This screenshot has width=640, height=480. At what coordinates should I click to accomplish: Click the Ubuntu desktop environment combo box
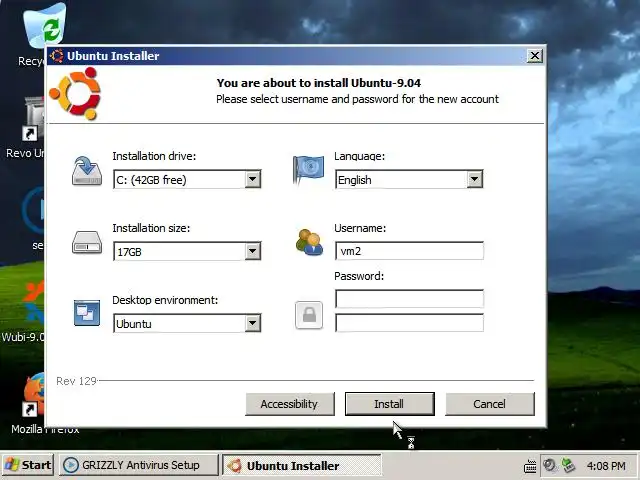click(x=187, y=323)
